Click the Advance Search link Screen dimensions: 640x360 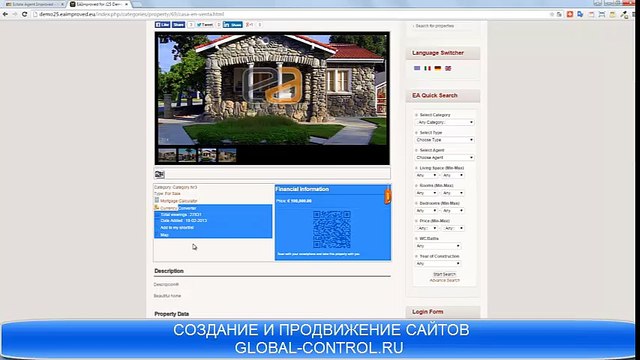444,280
